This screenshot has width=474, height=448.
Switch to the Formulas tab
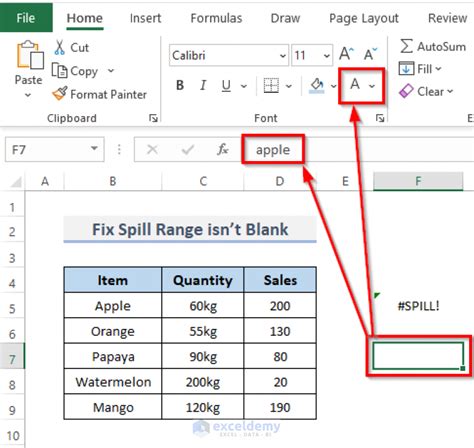[216, 18]
